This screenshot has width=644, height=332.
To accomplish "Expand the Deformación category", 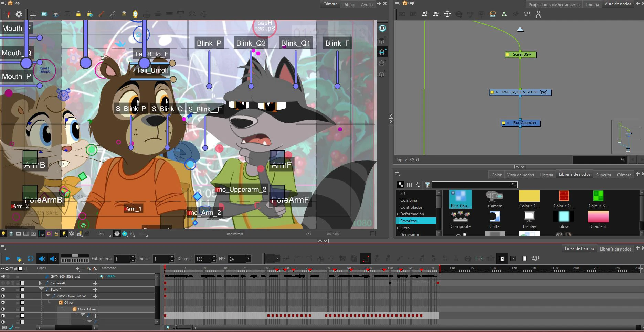I will click(398, 214).
